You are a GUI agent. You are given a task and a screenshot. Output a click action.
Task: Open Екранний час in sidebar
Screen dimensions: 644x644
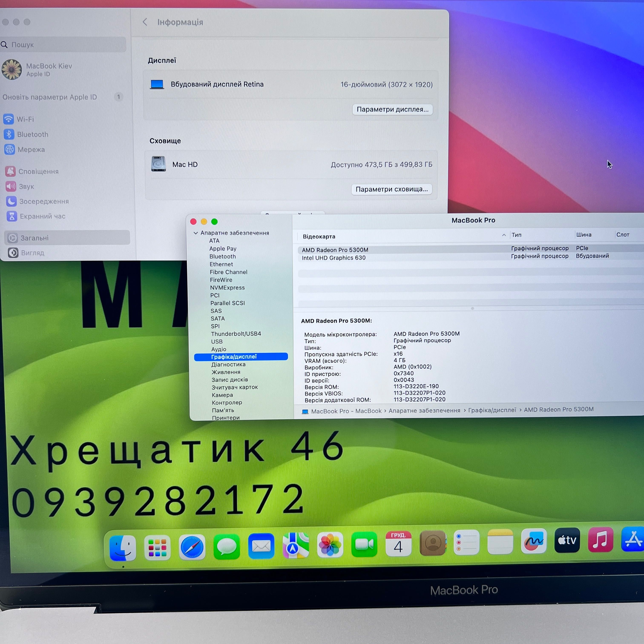point(36,216)
